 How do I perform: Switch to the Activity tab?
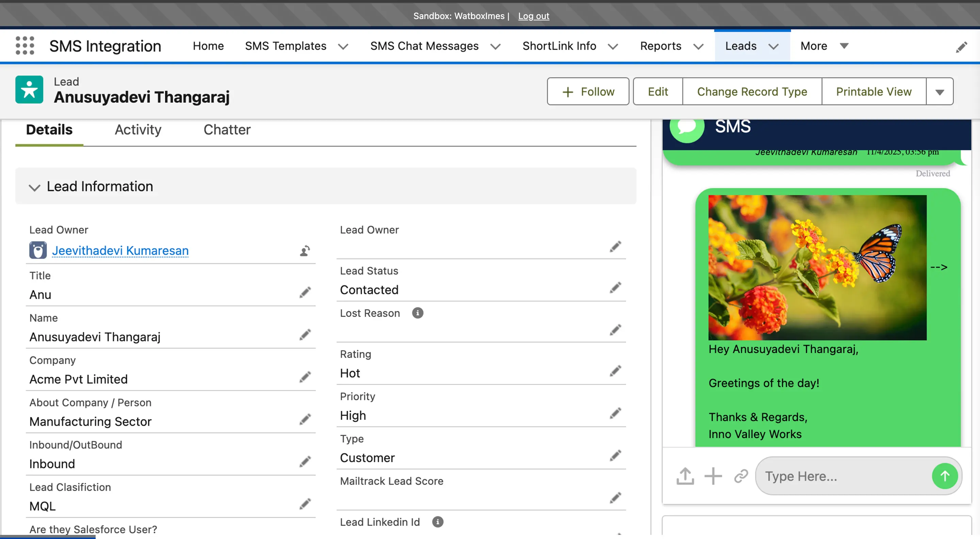tap(138, 130)
